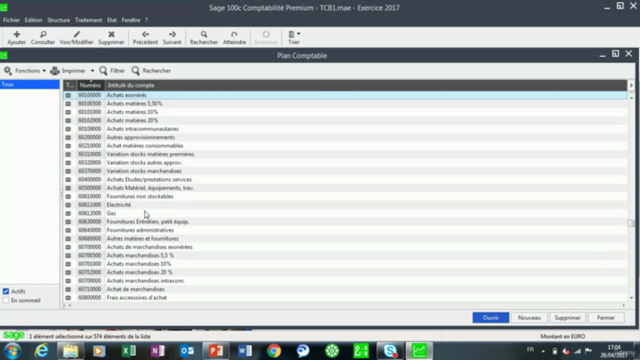Check the En sommeil checkbox
The width and height of the screenshot is (640, 360).
click(x=6, y=300)
